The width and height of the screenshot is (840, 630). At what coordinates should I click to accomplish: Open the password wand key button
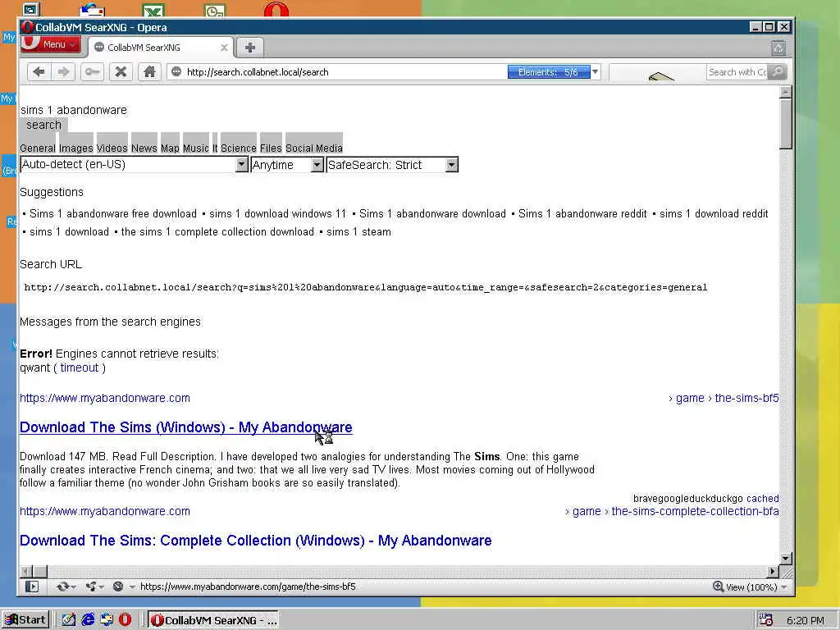(x=92, y=72)
